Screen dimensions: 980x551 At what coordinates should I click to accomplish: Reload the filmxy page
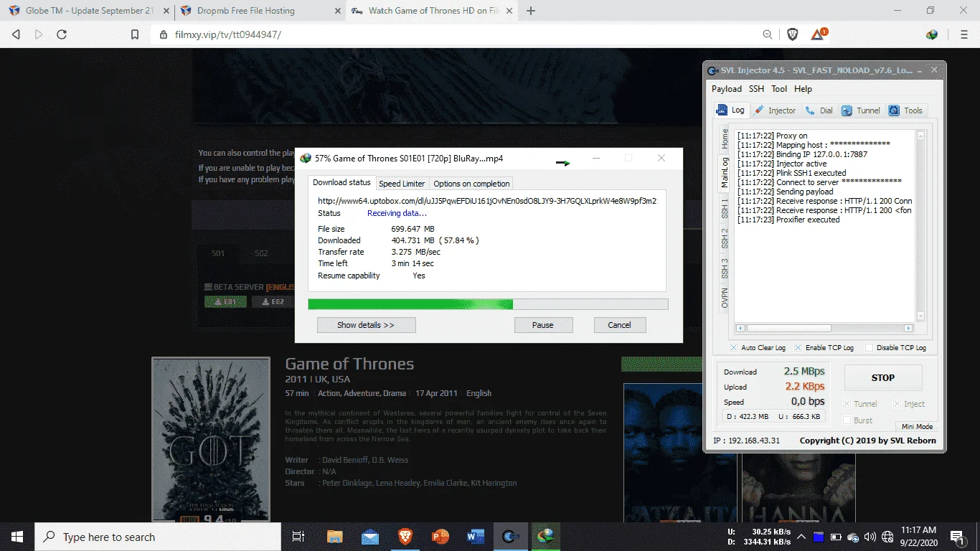click(62, 34)
